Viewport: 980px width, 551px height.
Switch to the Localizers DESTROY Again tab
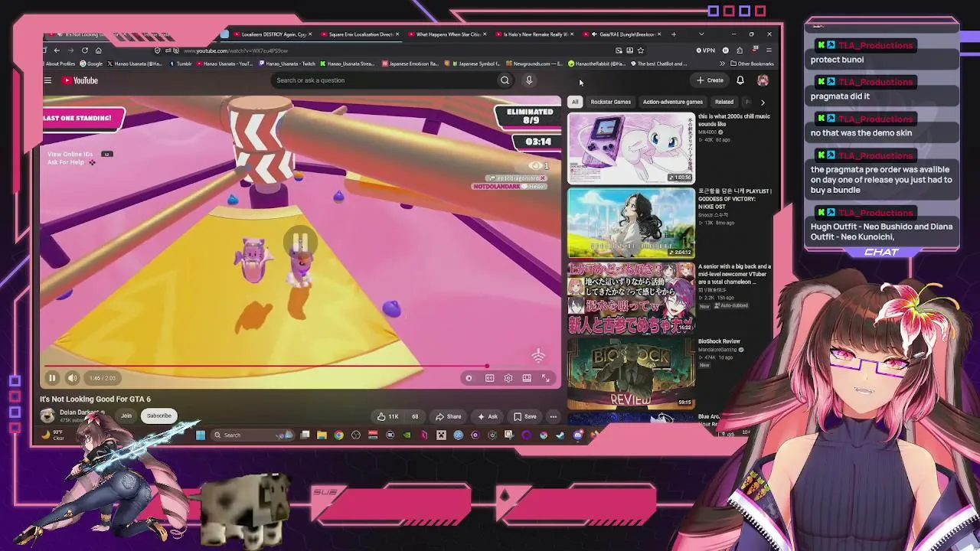point(271,34)
